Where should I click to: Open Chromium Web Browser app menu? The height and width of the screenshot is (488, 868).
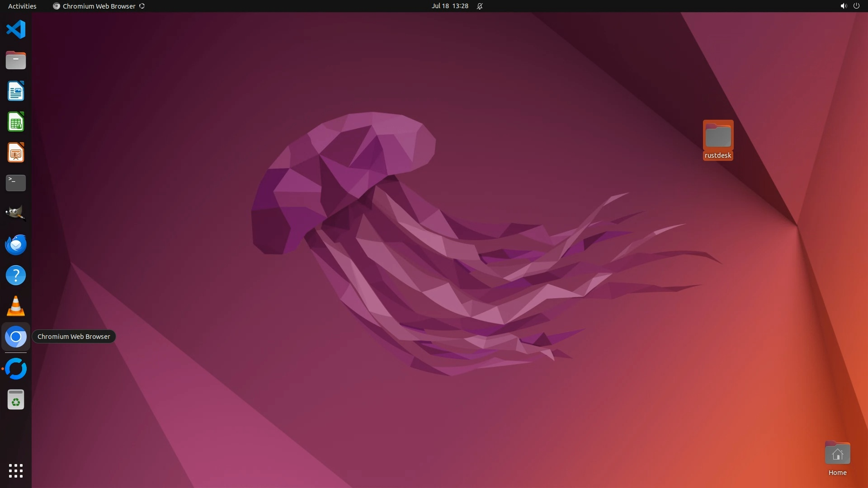tap(99, 6)
